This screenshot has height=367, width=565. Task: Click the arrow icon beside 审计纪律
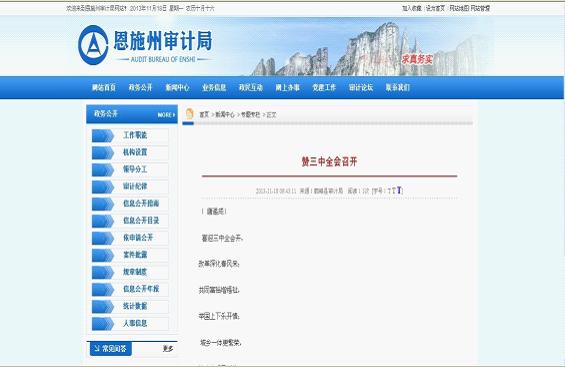103,187
